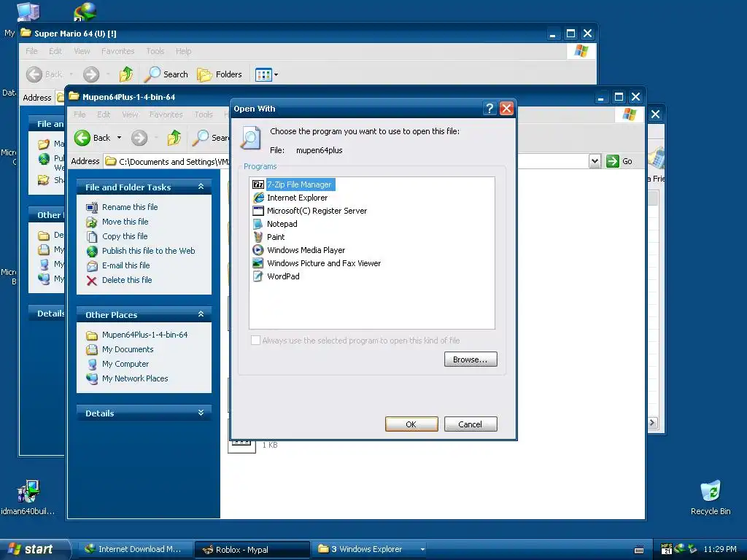This screenshot has height=560, width=747.
Task: Open Favorites menu in Mupen64Plus window
Action: click(166, 114)
